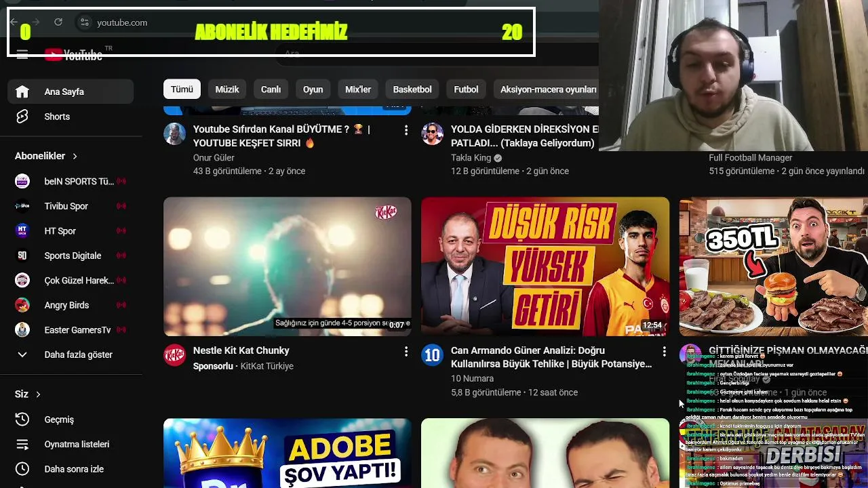Open the Onur Güler channel link

[x=214, y=158]
